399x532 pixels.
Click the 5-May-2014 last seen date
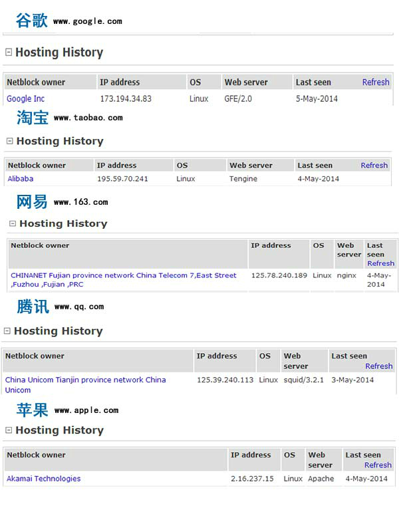point(317,98)
